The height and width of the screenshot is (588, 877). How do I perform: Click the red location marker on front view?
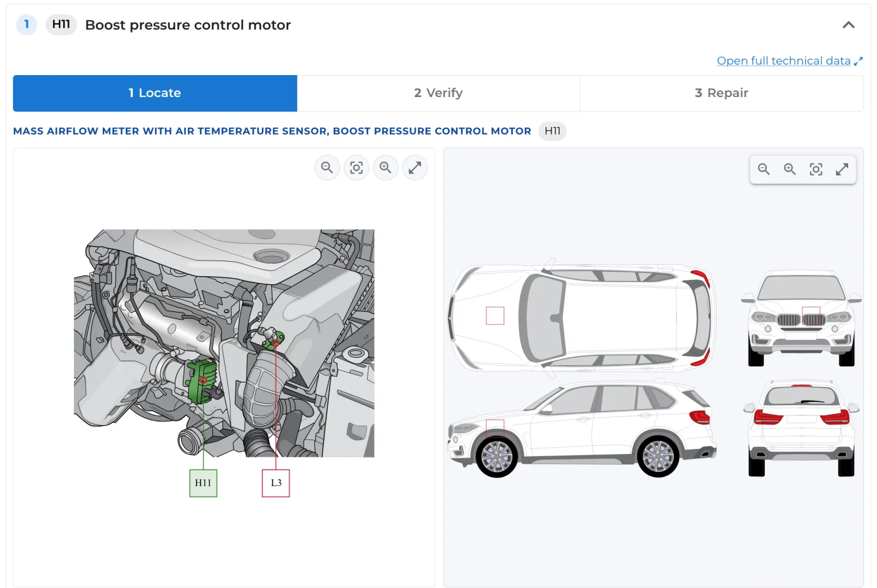click(x=811, y=316)
